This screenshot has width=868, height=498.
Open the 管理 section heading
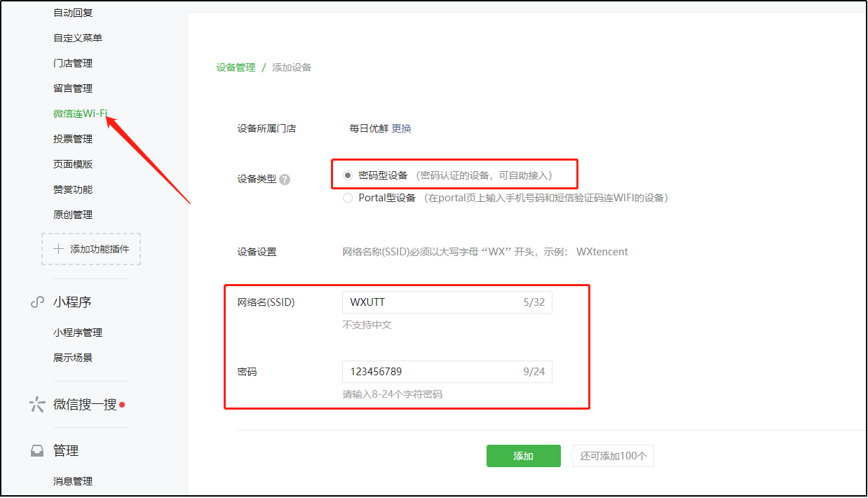coord(66,451)
